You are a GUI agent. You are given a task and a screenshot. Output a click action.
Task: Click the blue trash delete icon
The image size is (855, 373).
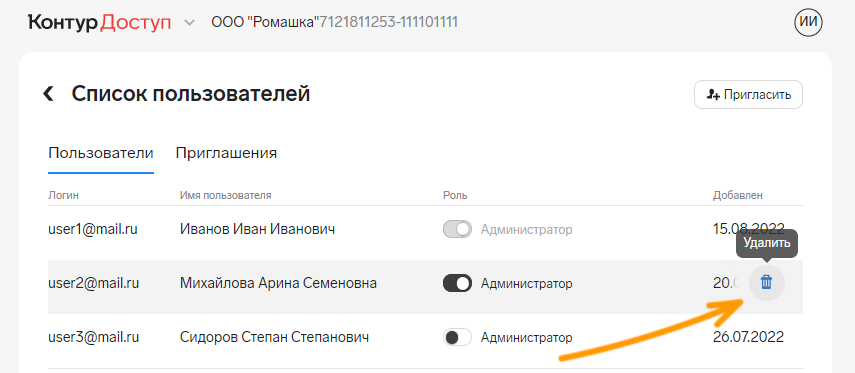(766, 282)
